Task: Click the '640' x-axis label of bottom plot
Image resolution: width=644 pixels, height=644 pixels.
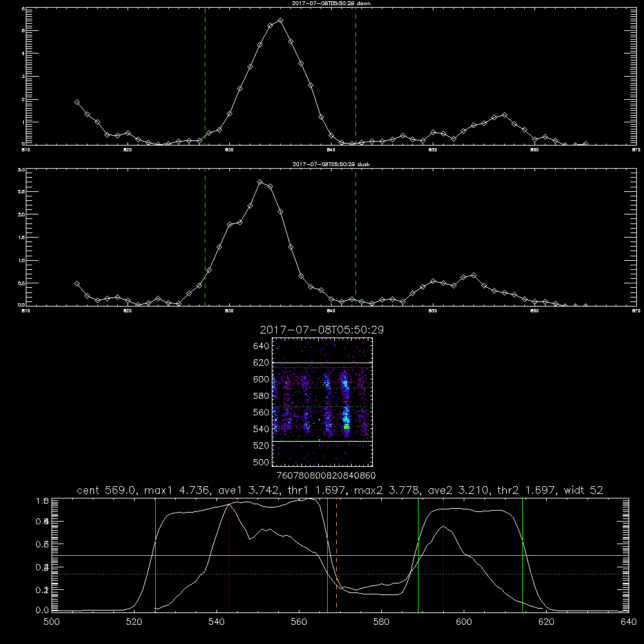Action: pos(629,622)
